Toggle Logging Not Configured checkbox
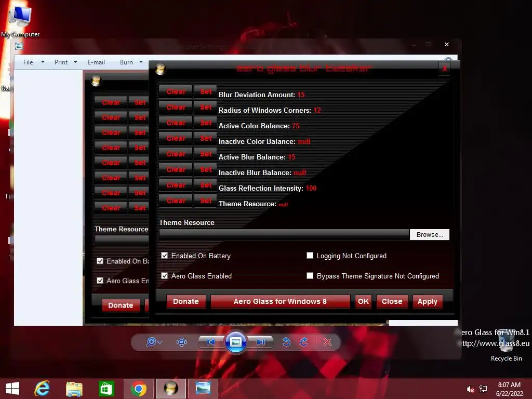Viewport: 532px width, 399px height. 310,255
